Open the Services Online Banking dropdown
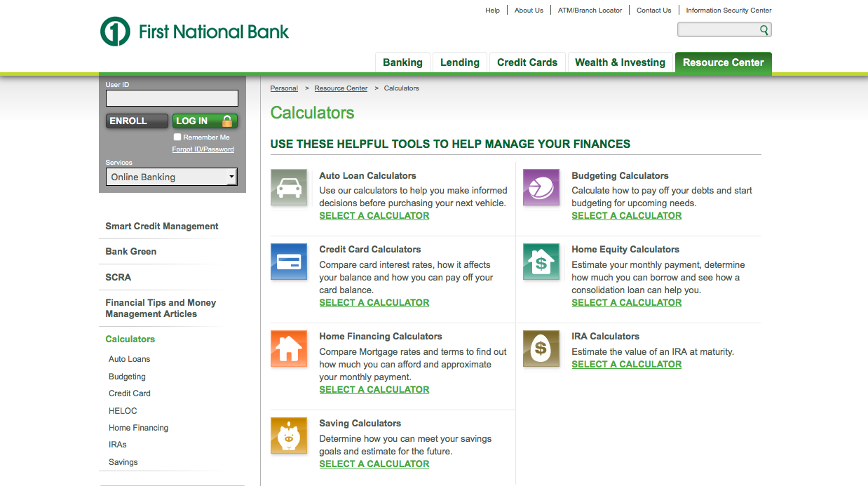Viewport: 868px width, 486px height. pyautogui.click(x=172, y=177)
